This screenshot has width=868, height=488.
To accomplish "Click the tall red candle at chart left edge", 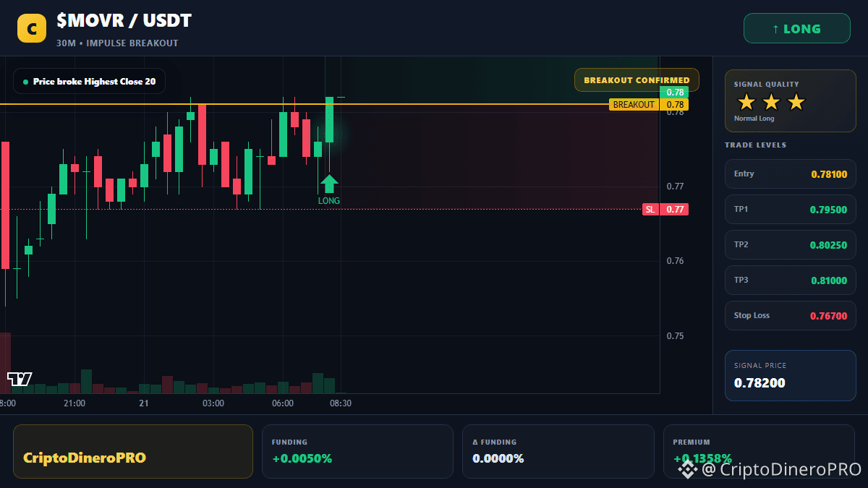I will coord(5,205).
